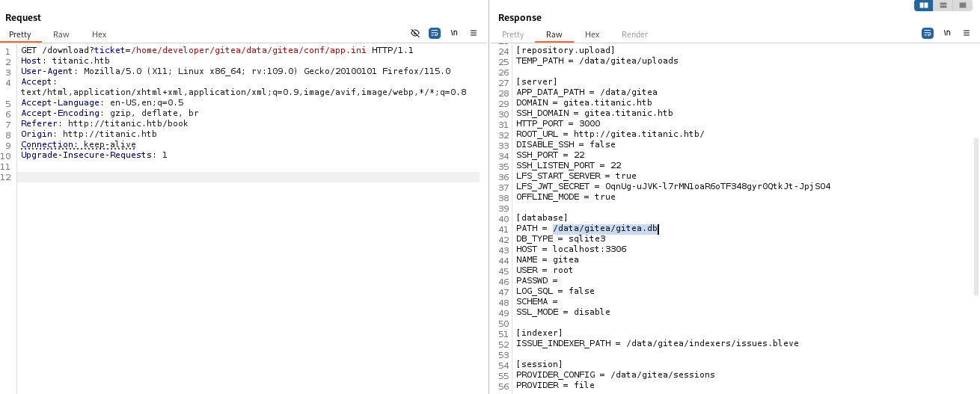980x394 pixels.
Task: Click empty line 12 in Request editor
Action: [248, 177]
